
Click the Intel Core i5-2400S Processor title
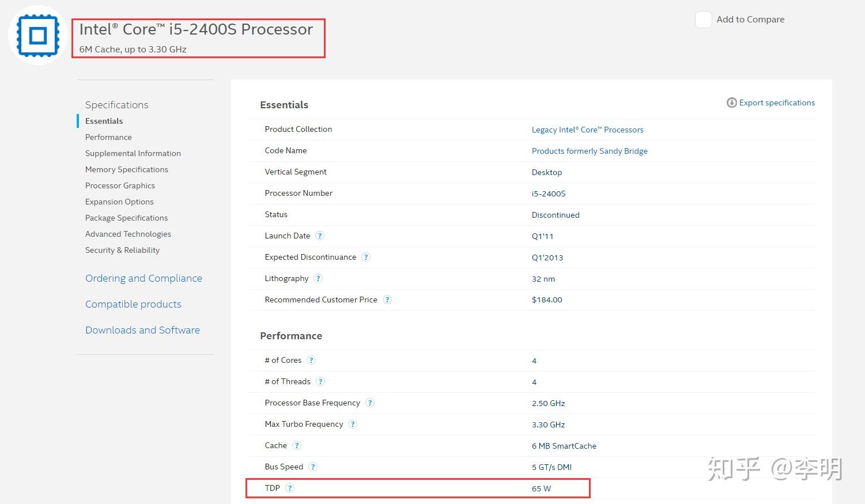(x=196, y=29)
